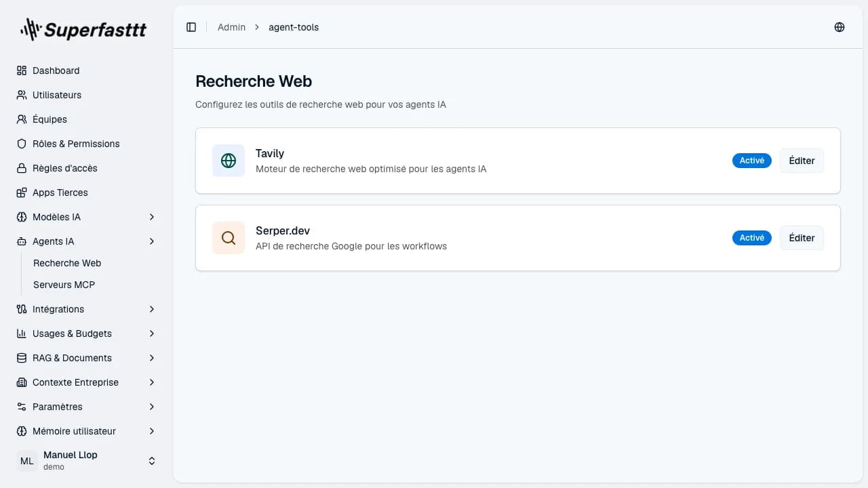Image resolution: width=868 pixels, height=488 pixels.
Task: Open the Dashboard menu item
Action: coord(87,70)
